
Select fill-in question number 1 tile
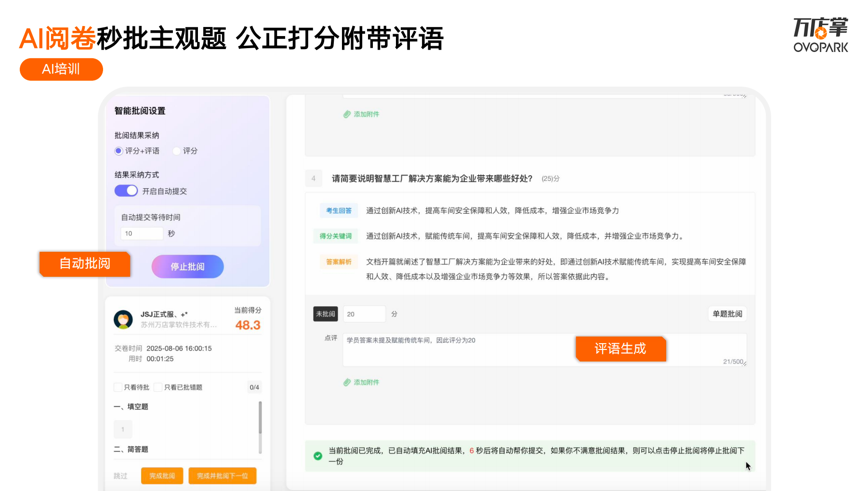(123, 429)
